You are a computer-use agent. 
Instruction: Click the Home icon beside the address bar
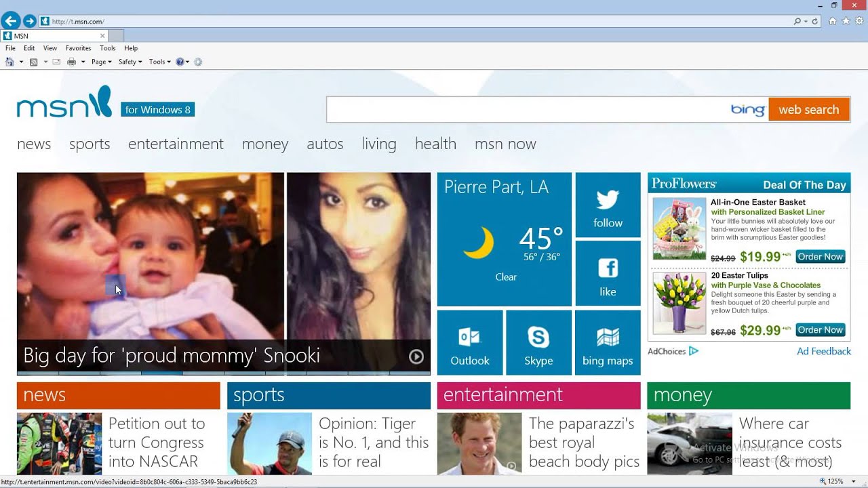pos(833,21)
